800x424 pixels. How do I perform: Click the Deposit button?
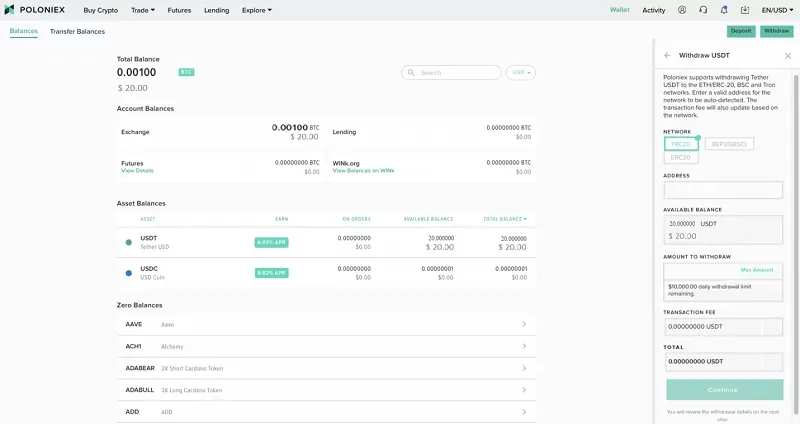coord(741,31)
